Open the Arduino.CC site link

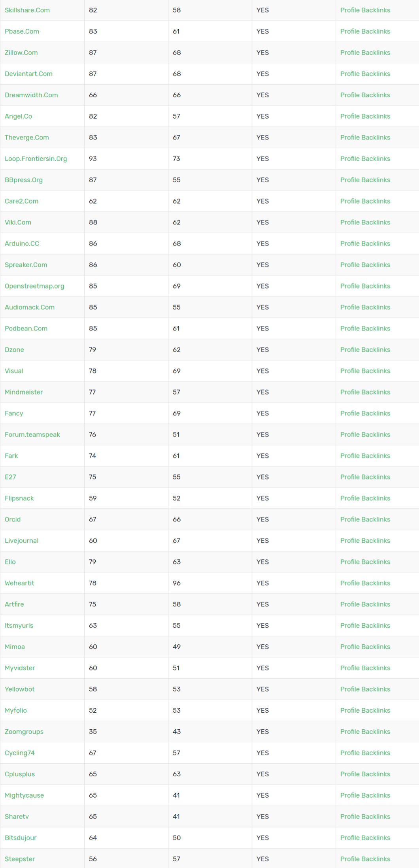[22, 243]
